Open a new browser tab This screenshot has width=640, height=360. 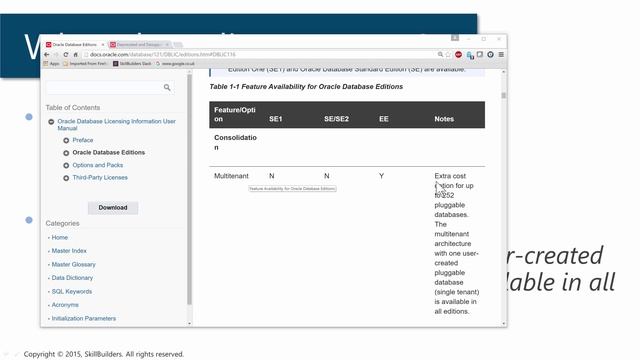pos(178,44)
